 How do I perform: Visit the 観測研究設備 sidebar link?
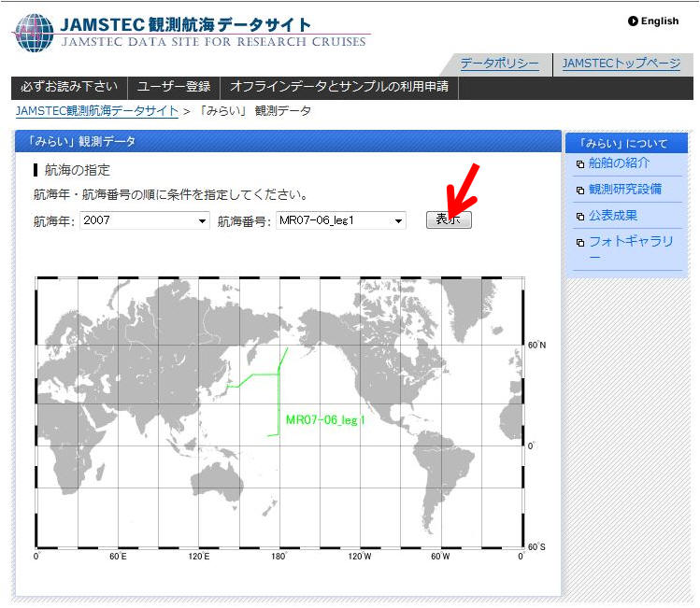coord(624,190)
